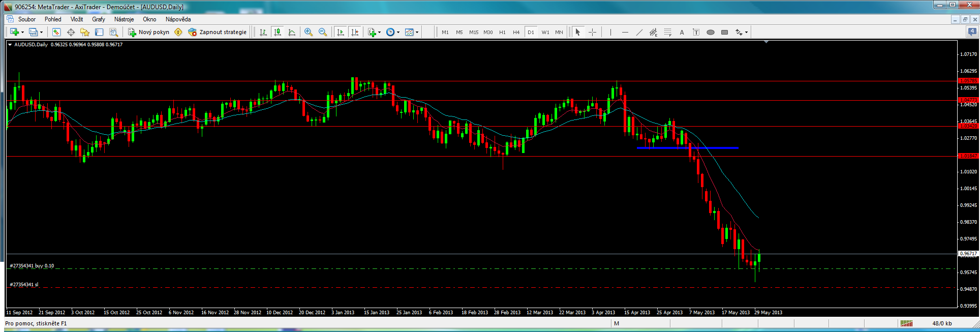Select the Horizontal Line tool
The width and height of the screenshot is (980, 332).
(x=625, y=32)
